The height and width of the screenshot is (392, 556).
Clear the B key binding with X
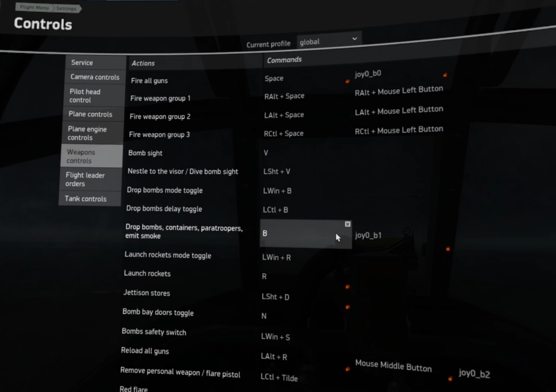(x=347, y=224)
